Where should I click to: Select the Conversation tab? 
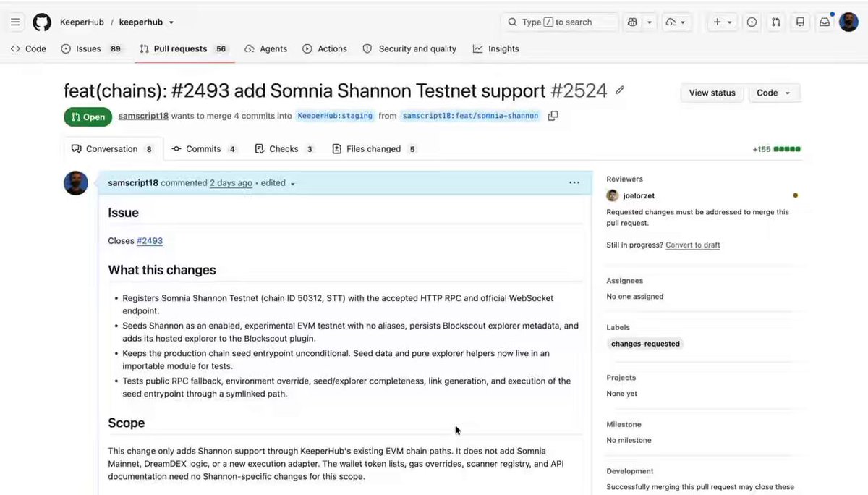pyautogui.click(x=113, y=149)
